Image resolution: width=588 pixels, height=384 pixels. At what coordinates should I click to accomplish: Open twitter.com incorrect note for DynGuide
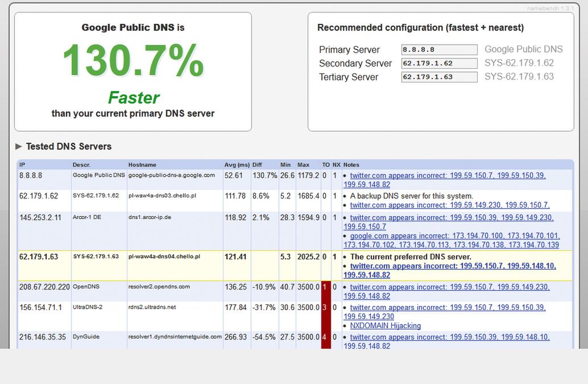click(x=446, y=341)
